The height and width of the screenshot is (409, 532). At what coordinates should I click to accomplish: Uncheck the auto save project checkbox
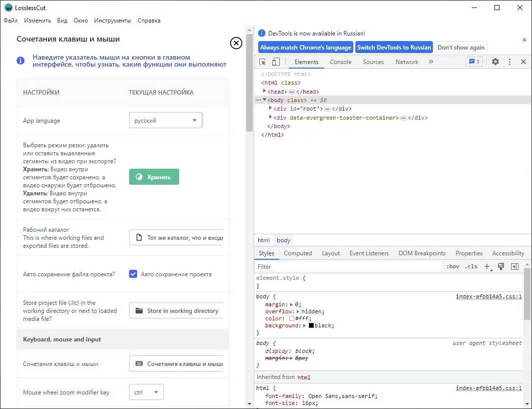[x=133, y=274]
